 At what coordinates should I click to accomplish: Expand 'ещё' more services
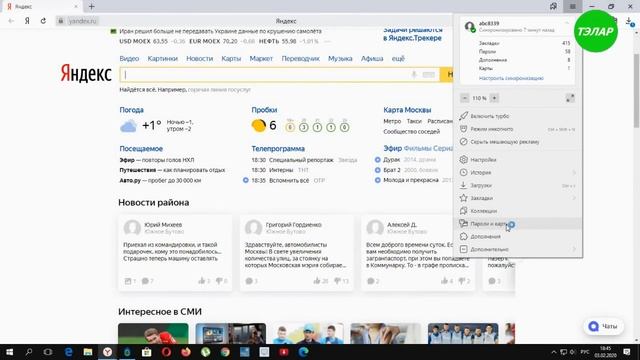[x=398, y=58]
